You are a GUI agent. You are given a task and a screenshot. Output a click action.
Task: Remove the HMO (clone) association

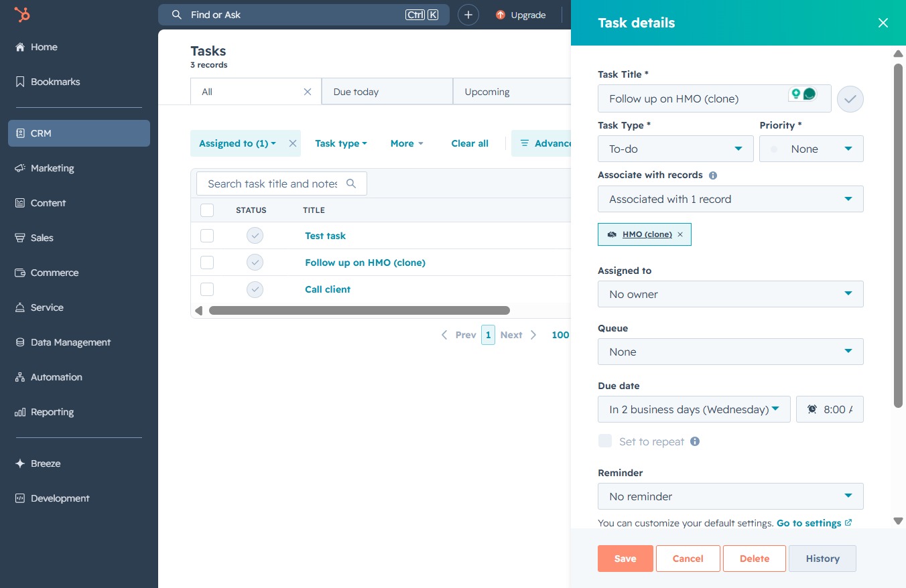pos(680,234)
